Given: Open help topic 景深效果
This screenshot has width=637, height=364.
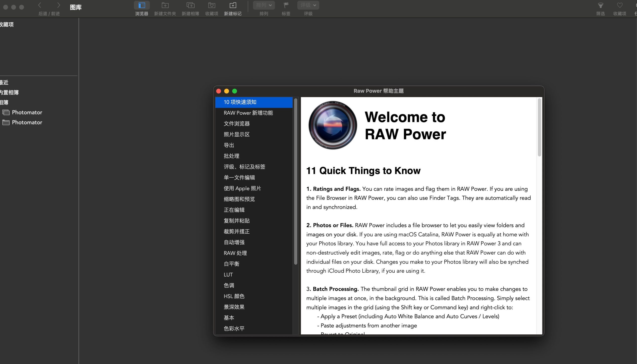Looking at the screenshot, I should [x=254, y=307].
